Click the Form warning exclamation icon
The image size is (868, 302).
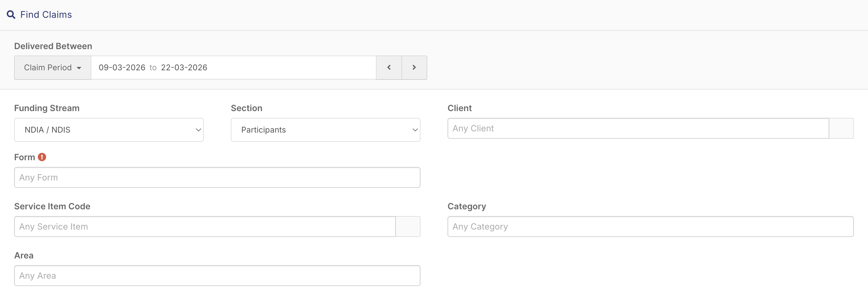coord(42,157)
